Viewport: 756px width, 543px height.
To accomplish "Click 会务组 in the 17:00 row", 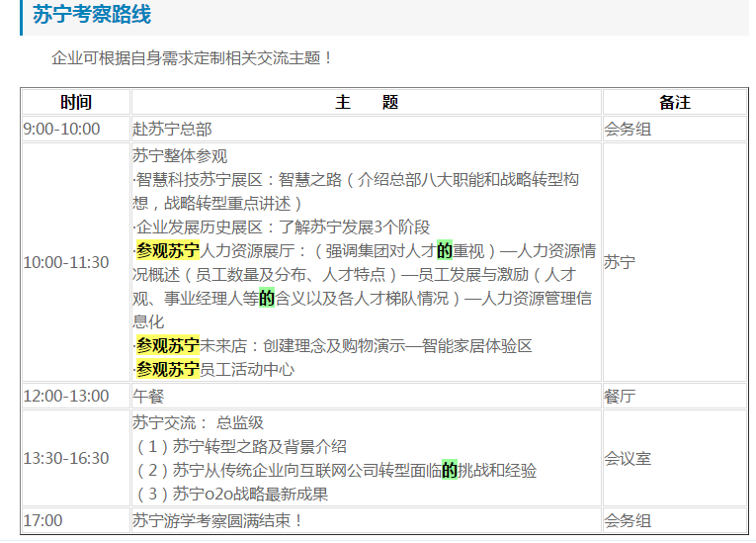I will [x=628, y=520].
